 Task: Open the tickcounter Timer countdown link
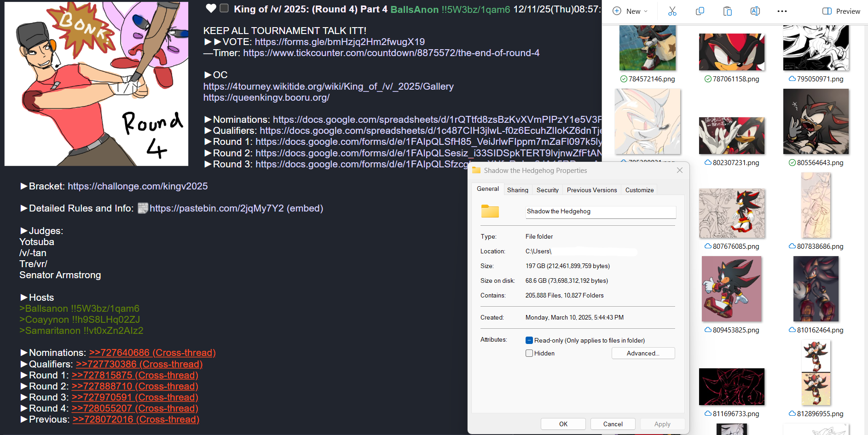point(391,53)
